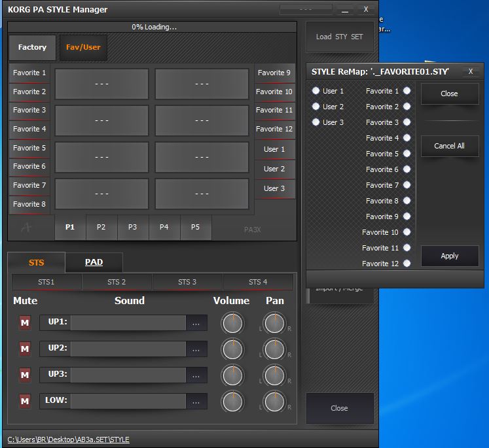The width and height of the screenshot is (489, 448).
Task: Select the Favorite 12 bank button
Action: (274, 129)
